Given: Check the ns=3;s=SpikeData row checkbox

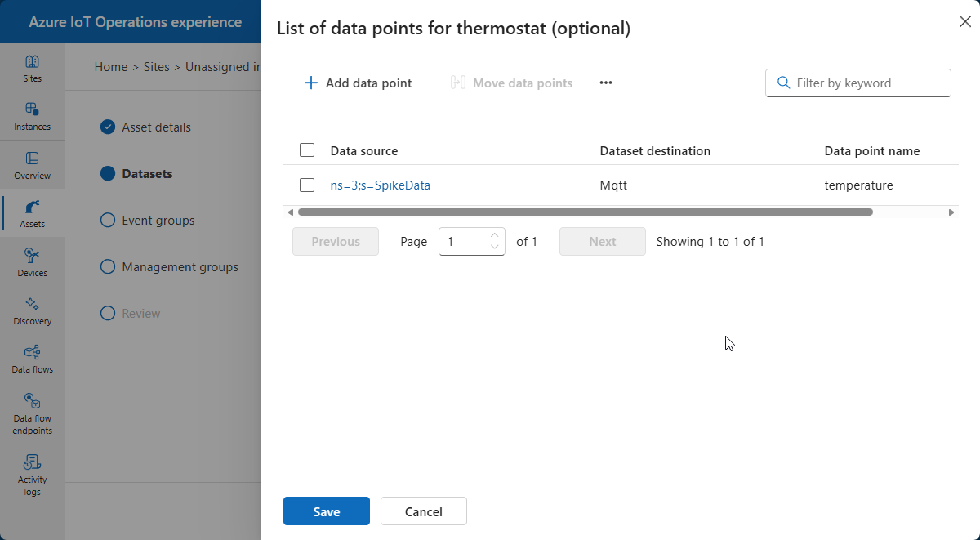Looking at the screenshot, I should (x=307, y=185).
